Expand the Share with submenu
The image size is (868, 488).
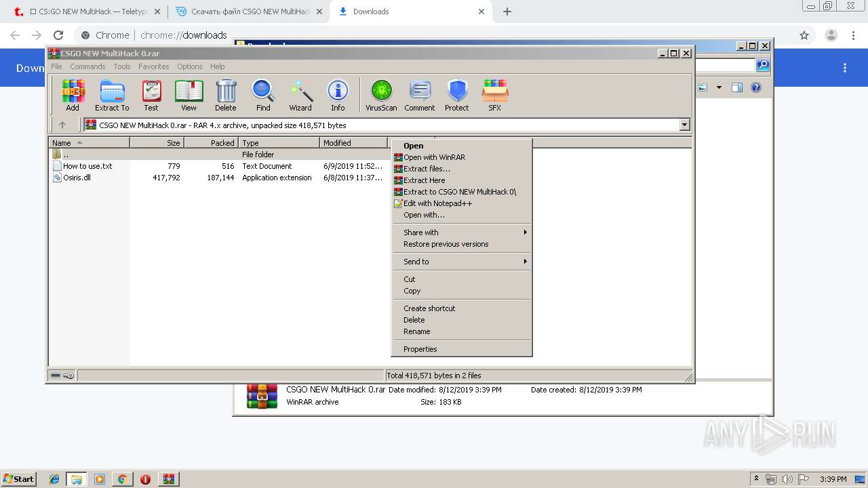(461, 232)
